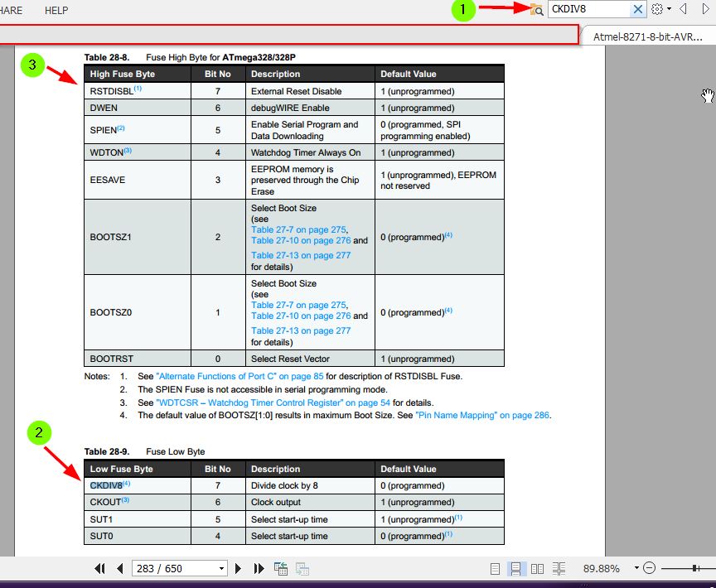716x588 pixels.
Task: Click the previous view icon
Action: pos(281,568)
